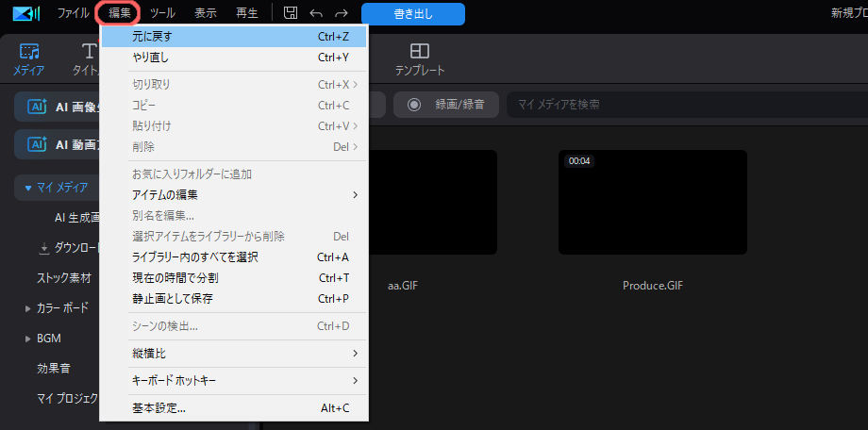The width and height of the screenshot is (868, 430).
Task: Expand the BGM tree item
Action: click(x=27, y=339)
